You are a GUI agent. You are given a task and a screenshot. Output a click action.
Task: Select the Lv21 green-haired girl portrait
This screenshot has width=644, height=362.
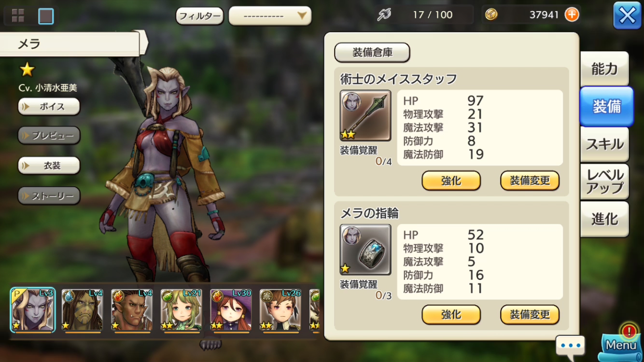[181, 310]
